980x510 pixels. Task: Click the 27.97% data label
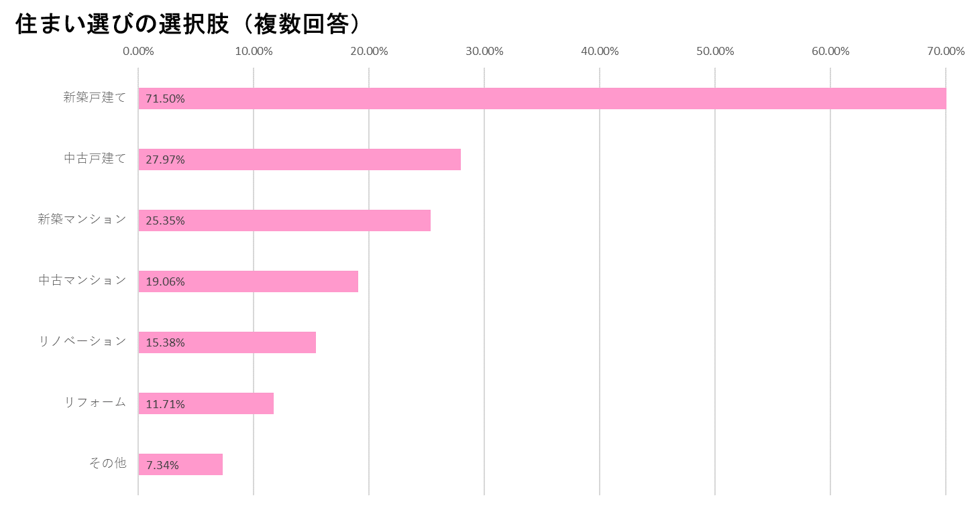coord(166,160)
